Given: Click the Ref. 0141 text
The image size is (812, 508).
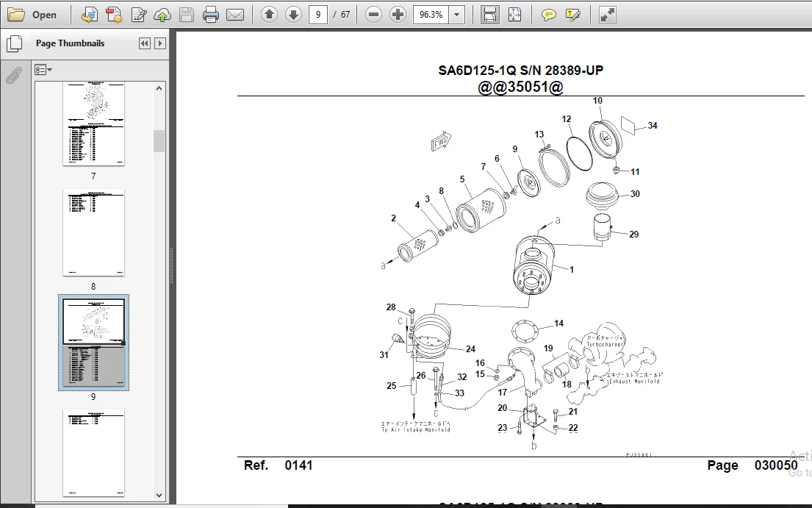Looking at the screenshot, I should coord(278,465).
